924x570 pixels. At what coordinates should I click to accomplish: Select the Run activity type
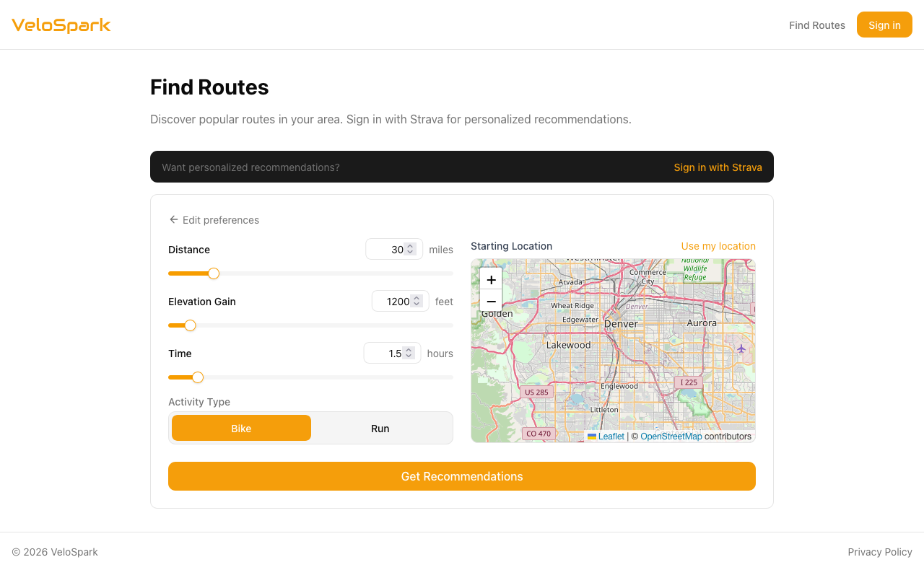[x=380, y=428]
